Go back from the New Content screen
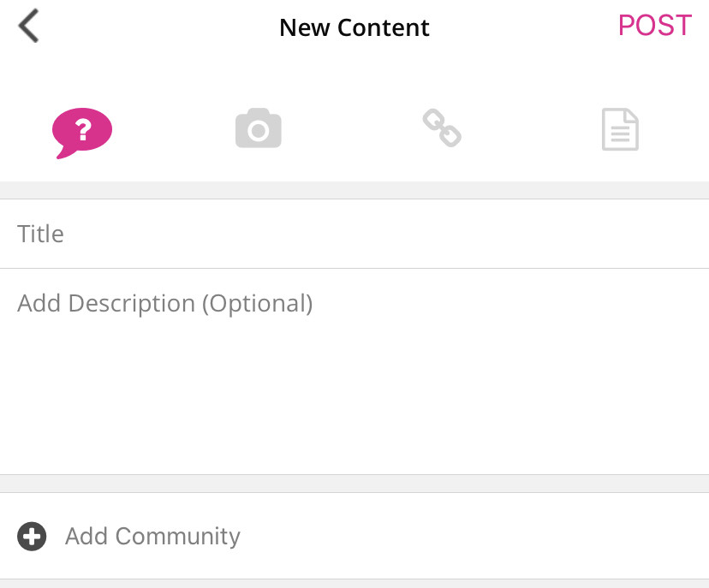The width and height of the screenshot is (709, 588). click(x=29, y=27)
